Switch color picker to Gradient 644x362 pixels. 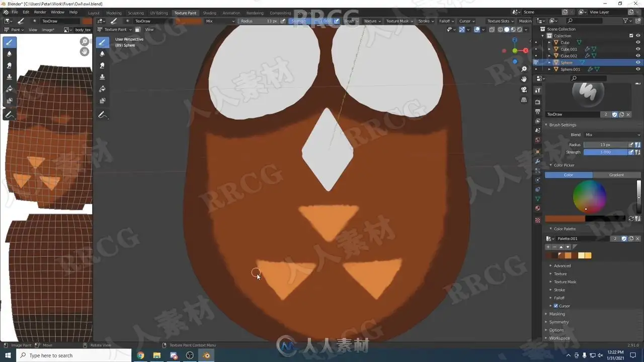click(617, 175)
